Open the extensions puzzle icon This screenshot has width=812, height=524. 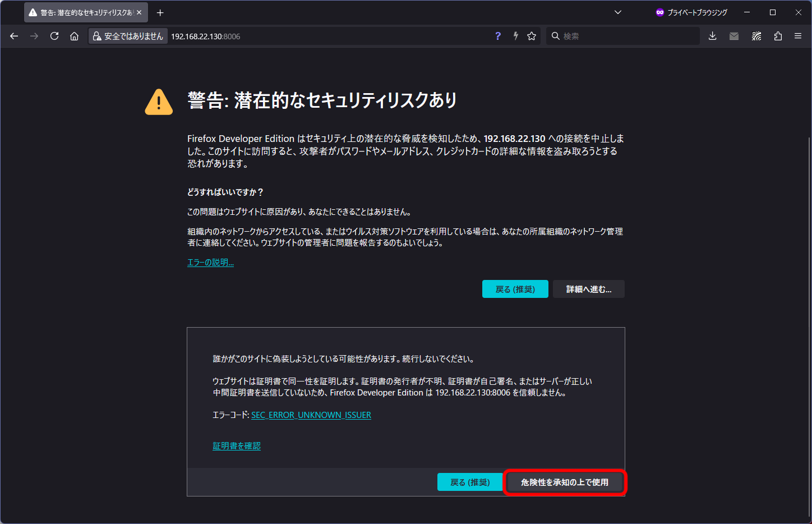[x=778, y=36]
